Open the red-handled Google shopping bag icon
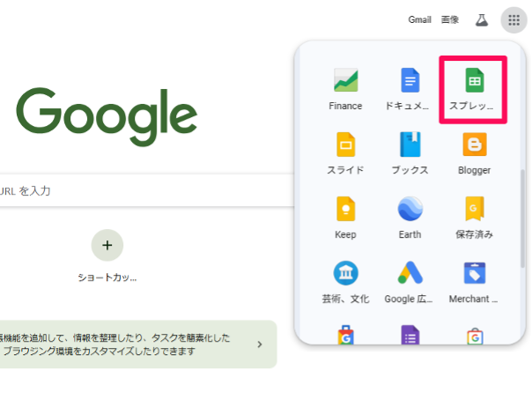This screenshot has width=532, height=414. (x=345, y=336)
